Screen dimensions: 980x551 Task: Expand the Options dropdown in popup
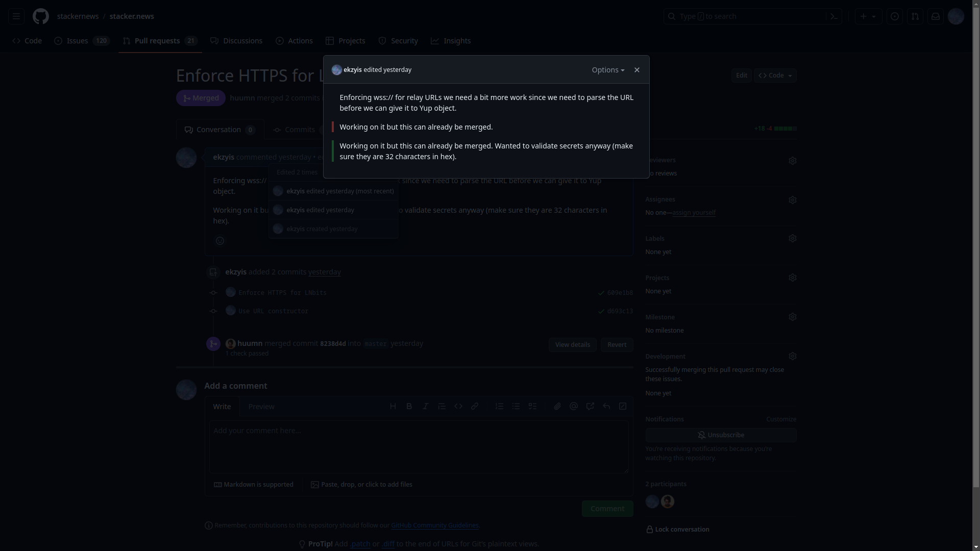608,70
